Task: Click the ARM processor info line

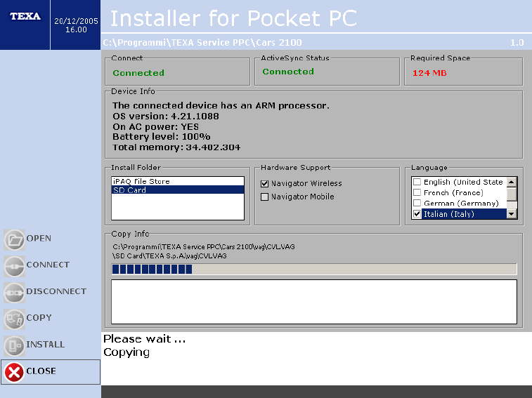Action: coord(221,106)
